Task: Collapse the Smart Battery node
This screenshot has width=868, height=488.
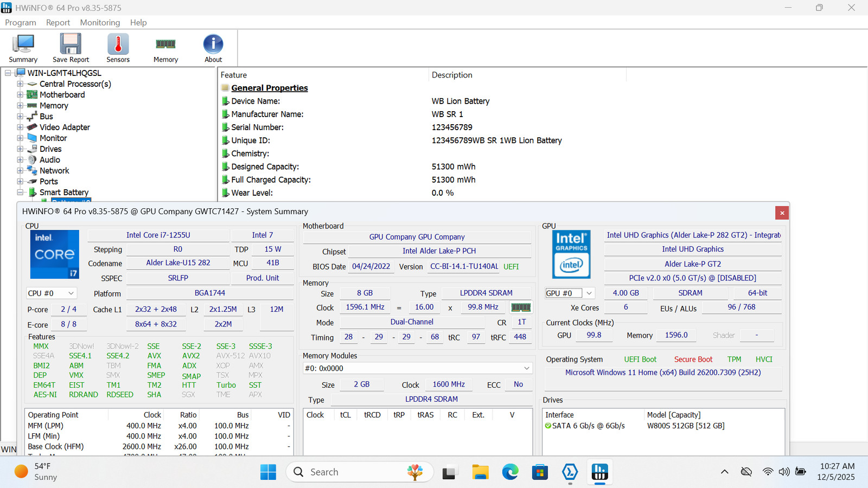Action: [20, 192]
